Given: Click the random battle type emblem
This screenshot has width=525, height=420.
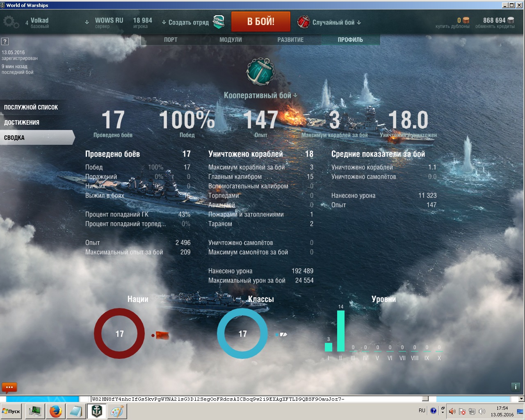Looking at the screenshot, I should coord(304,22).
